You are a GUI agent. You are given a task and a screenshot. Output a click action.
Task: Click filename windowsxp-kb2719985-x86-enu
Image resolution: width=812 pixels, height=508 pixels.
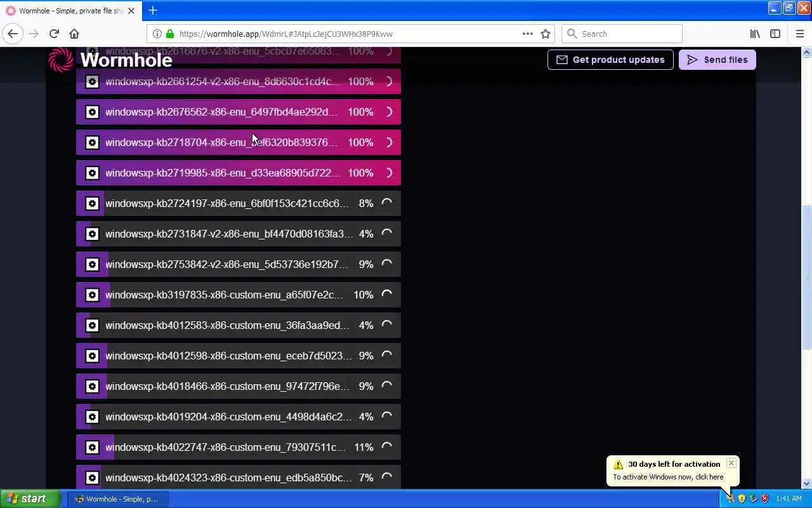pos(223,173)
